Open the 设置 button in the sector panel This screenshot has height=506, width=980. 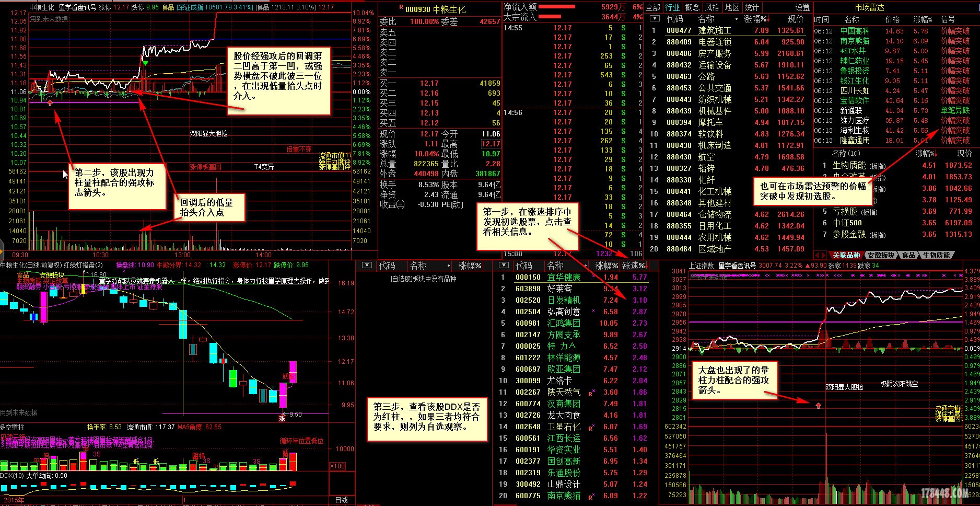point(802,7)
